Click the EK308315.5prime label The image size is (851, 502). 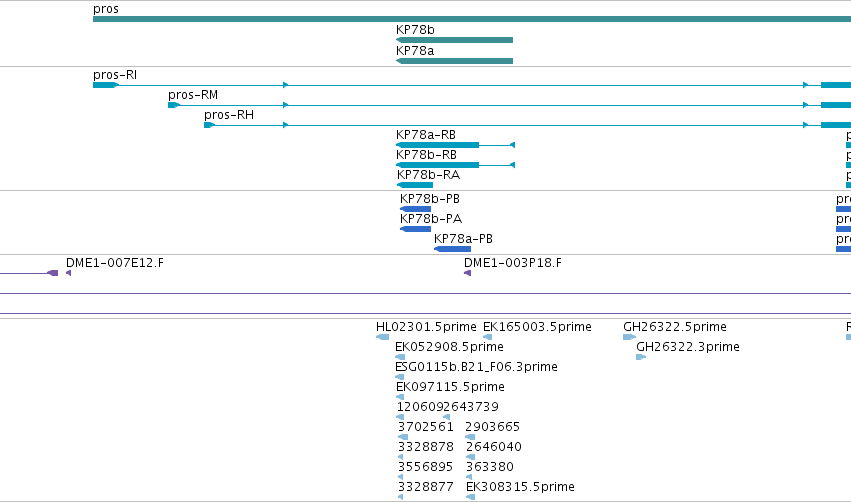click(520, 487)
